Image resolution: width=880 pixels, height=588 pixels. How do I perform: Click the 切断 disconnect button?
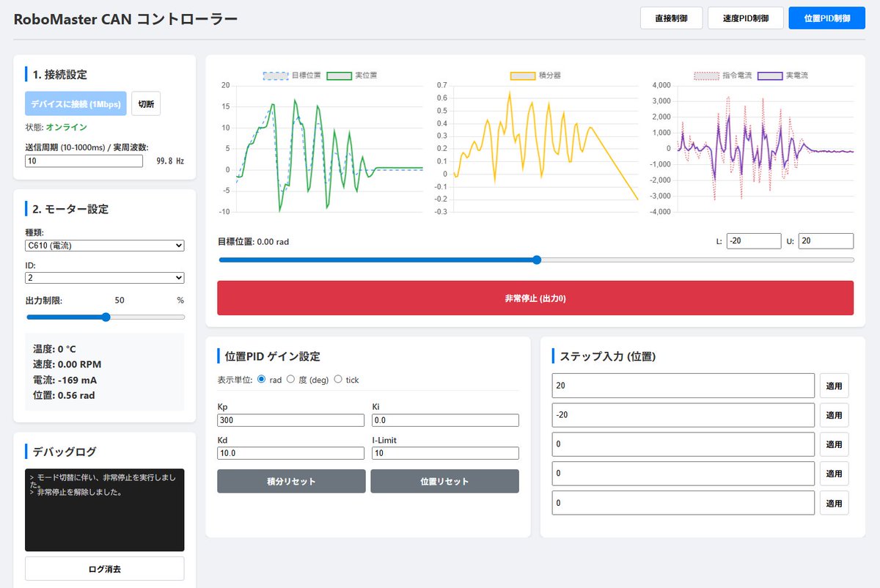pos(146,103)
